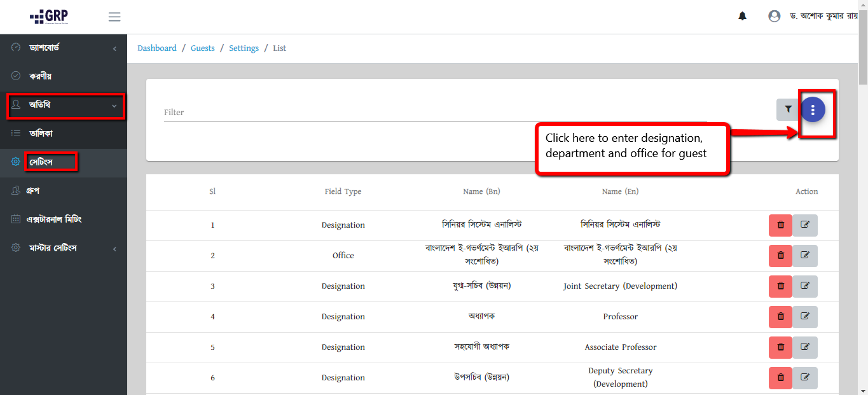Click the তালিকা list icon
Viewport: 868px width, 395px height.
[x=16, y=133]
